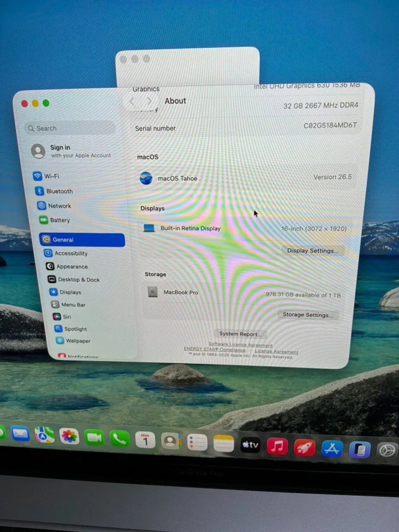This screenshot has height=532, width=399.
Task: Open Notes from the Dock
Action: (x=223, y=444)
